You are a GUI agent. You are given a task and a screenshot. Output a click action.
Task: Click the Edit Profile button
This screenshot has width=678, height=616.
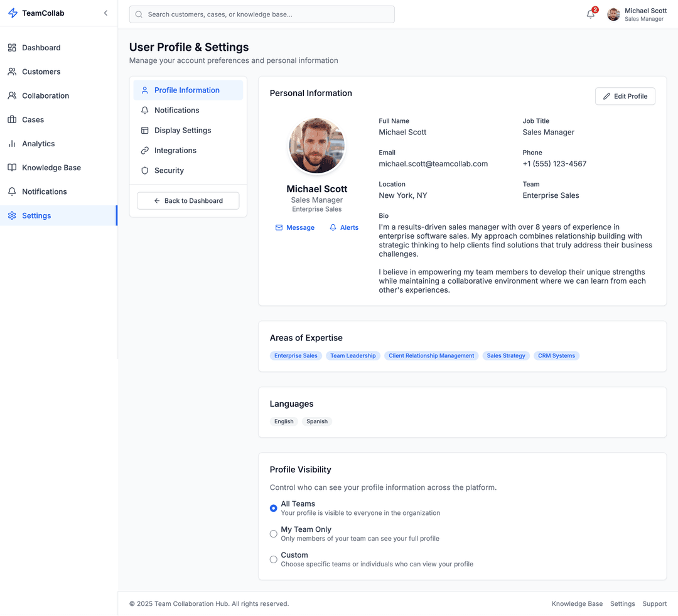tap(625, 96)
